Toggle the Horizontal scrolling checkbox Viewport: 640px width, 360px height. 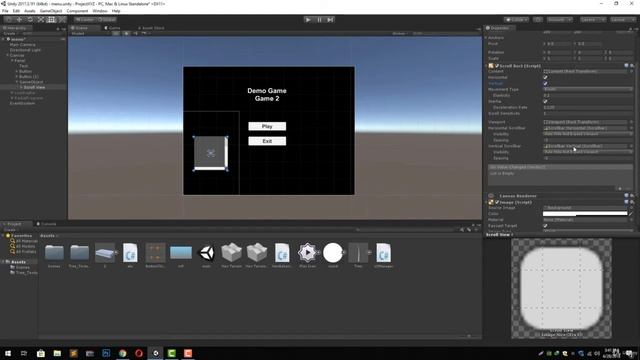[x=545, y=77]
